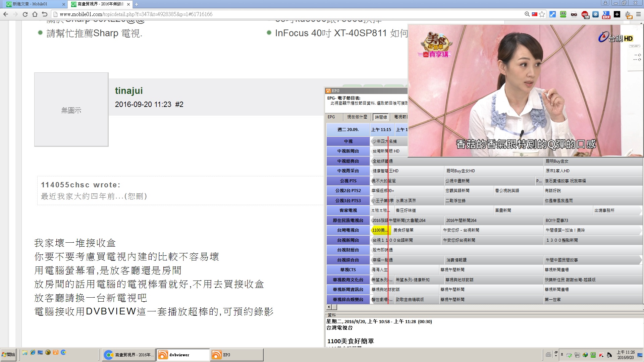Image resolution: width=644 pixels, height=362 pixels.
Task: Click the Kaspersky tray icon
Action: pos(601,355)
